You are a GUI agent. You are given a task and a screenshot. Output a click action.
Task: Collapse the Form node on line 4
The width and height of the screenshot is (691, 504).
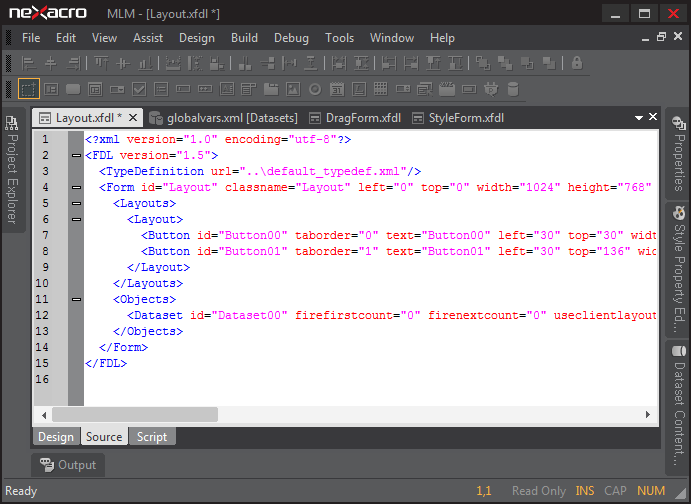(76, 188)
